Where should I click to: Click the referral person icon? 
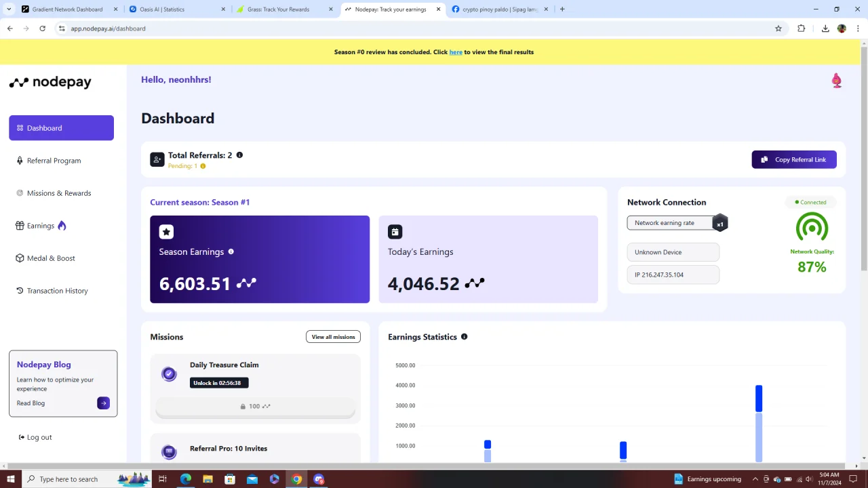157,159
